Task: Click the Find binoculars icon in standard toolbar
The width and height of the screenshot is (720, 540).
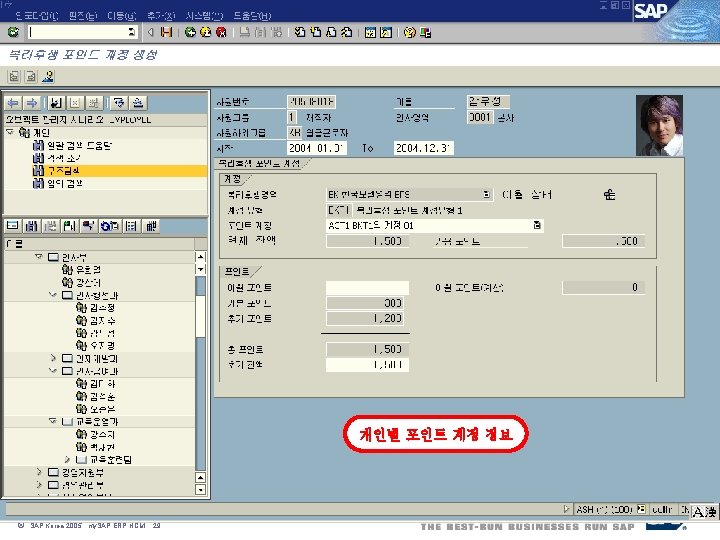Action: [x=260, y=32]
